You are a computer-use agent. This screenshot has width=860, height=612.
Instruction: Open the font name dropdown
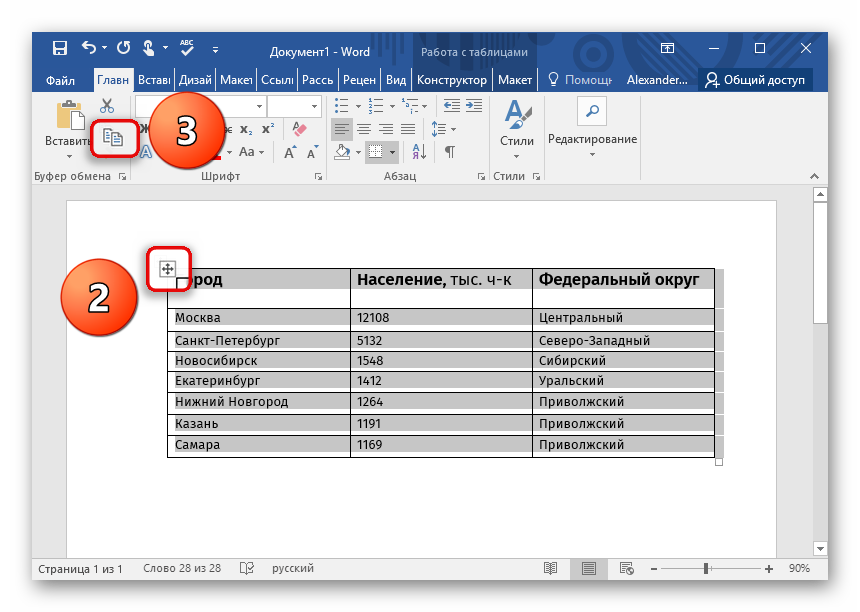coord(259,106)
